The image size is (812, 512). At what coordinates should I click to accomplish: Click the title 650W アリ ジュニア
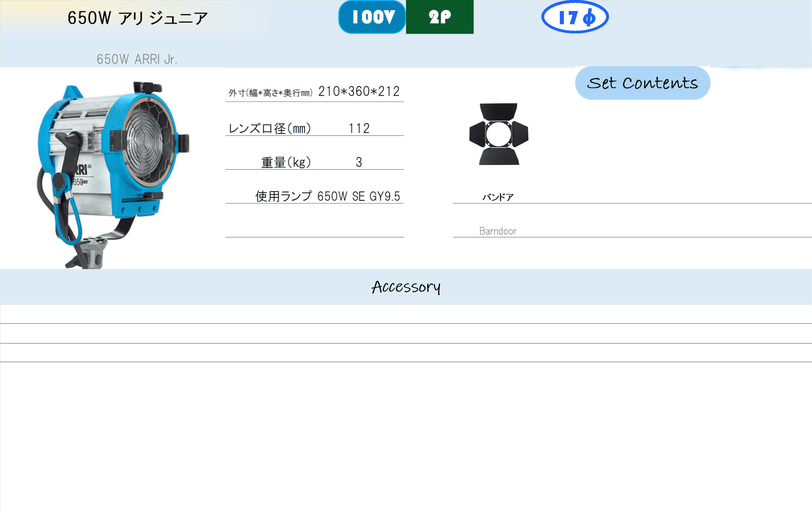click(x=137, y=18)
